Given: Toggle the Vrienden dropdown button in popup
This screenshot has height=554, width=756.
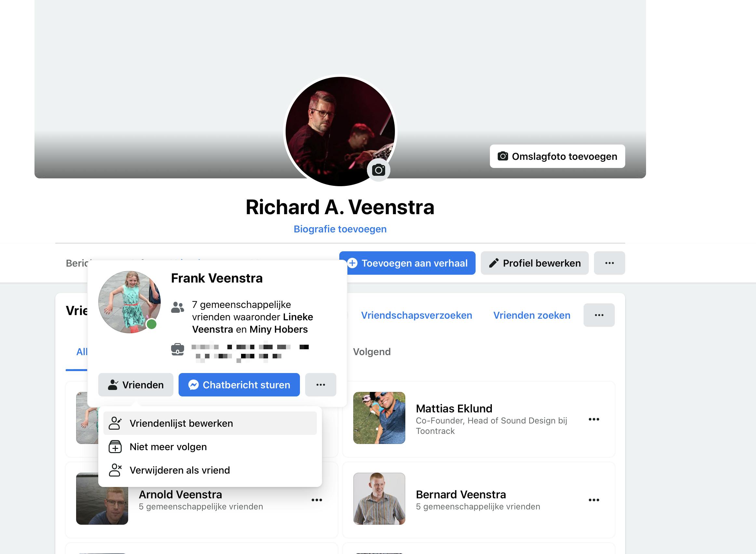Looking at the screenshot, I should point(136,385).
